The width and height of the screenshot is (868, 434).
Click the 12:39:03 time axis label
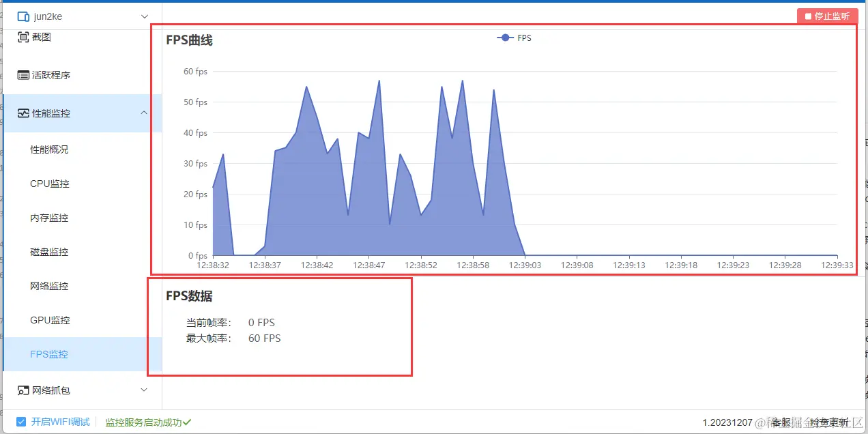(525, 265)
